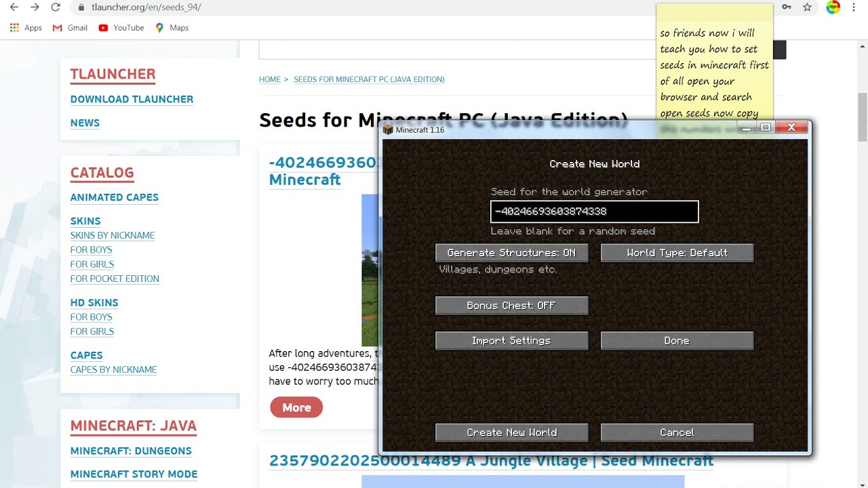
Task: Minimize the Minecraft 1.16 window
Action: [x=747, y=127]
